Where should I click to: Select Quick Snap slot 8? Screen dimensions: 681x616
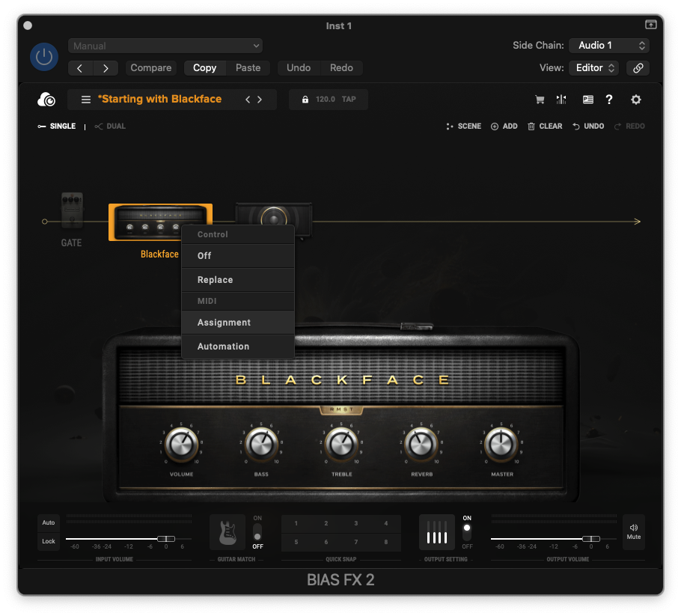[386, 542]
